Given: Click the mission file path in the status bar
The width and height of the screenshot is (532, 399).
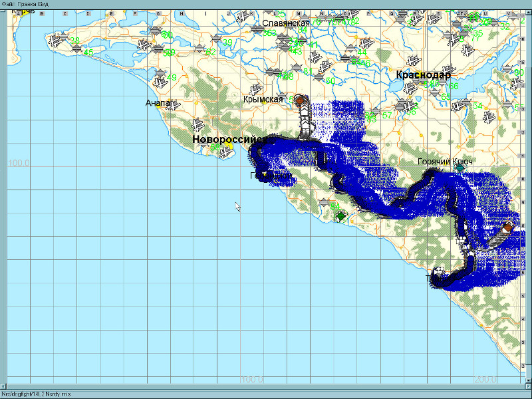Looking at the screenshot, I should [x=36, y=394].
